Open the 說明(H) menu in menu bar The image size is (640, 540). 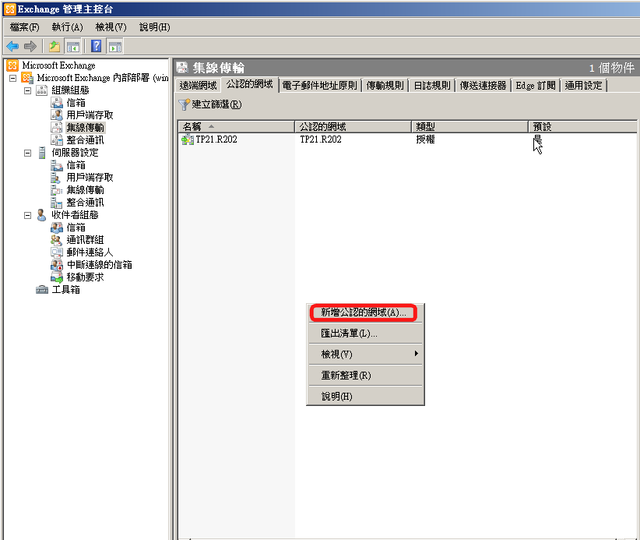pyautogui.click(x=155, y=27)
